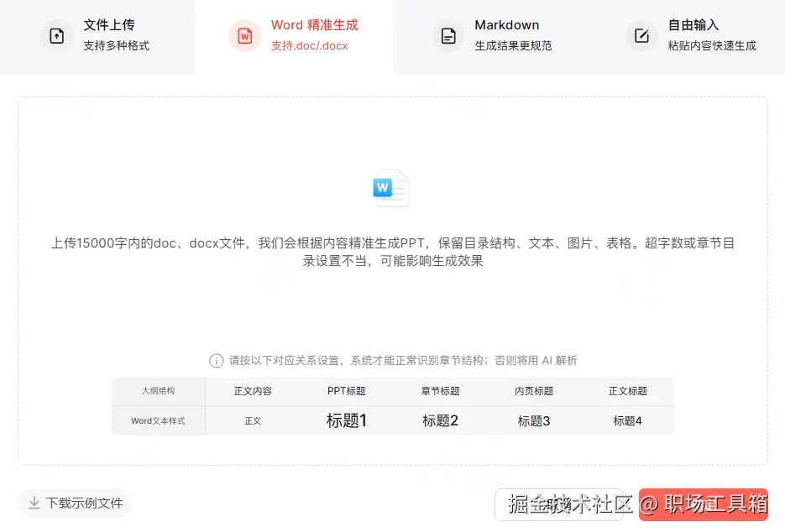Click the Markdown document icon
Viewport: 785px width, 532px height.
coord(448,35)
